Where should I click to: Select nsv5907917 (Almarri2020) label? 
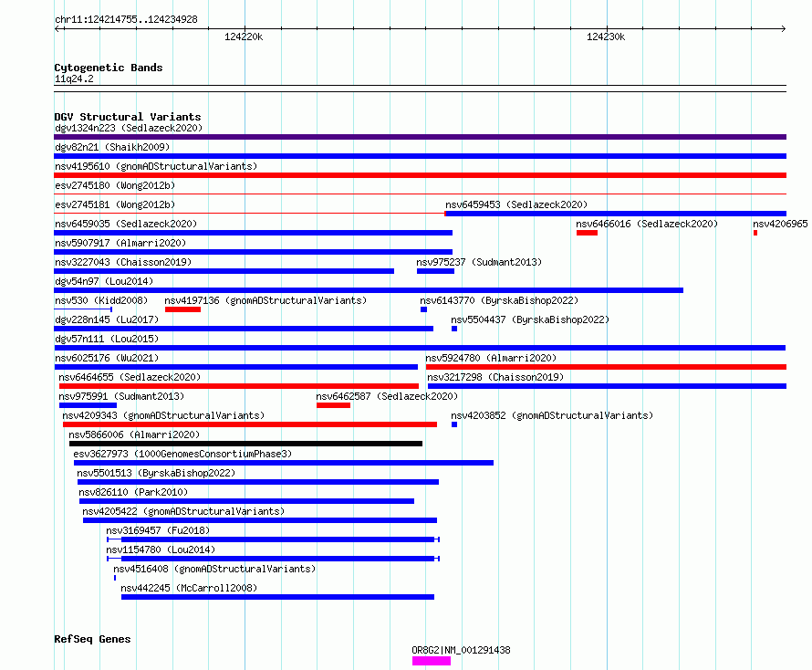click(120, 243)
